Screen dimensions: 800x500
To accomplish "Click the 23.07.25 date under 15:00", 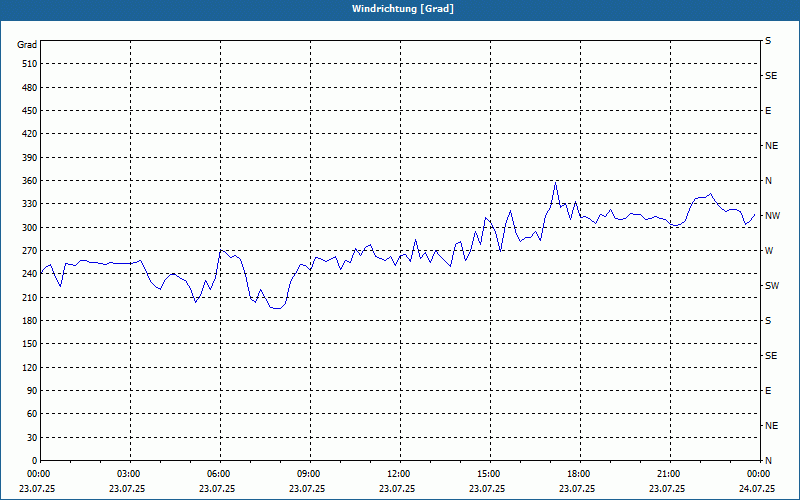I will coord(487,488).
